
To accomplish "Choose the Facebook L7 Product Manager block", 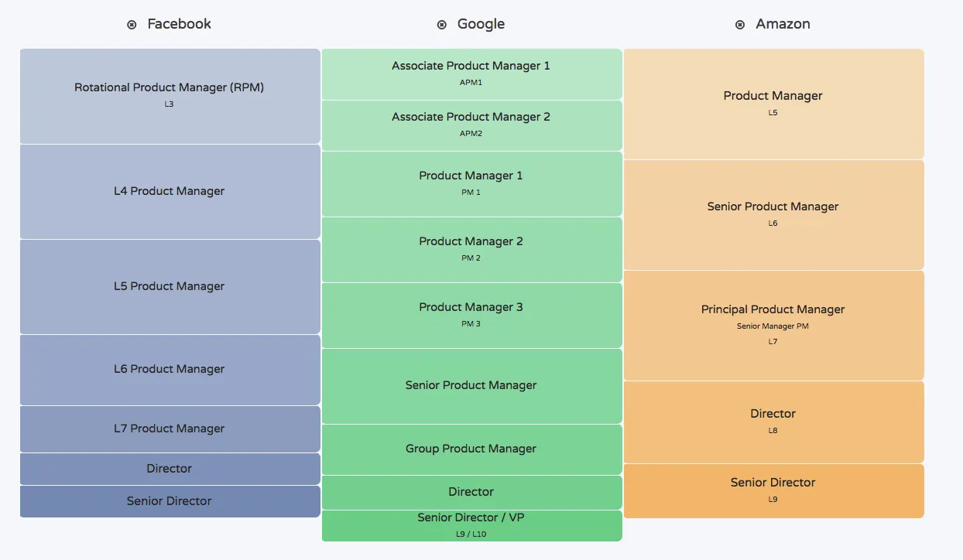I will (170, 429).
